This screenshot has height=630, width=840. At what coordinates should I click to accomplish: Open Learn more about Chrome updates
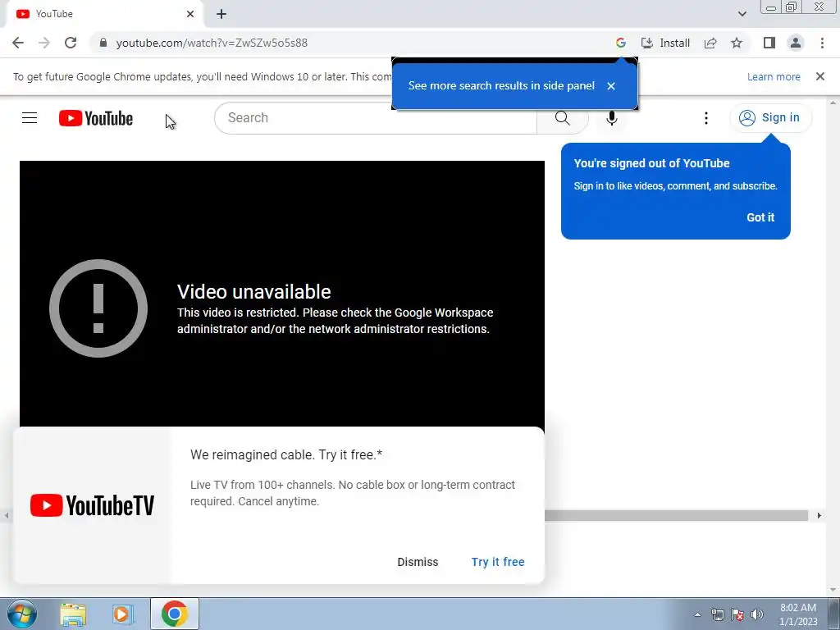pyautogui.click(x=774, y=76)
